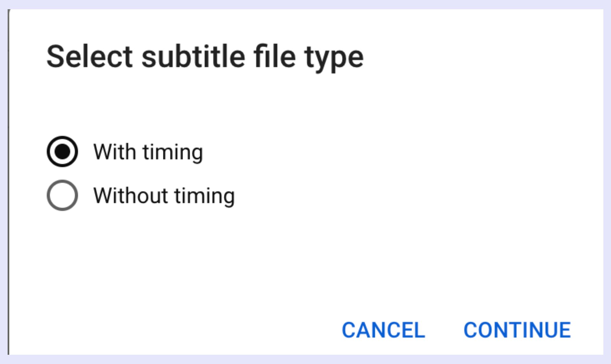Dismiss the subtitle dialog with CANCEL

(x=383, y=330)
